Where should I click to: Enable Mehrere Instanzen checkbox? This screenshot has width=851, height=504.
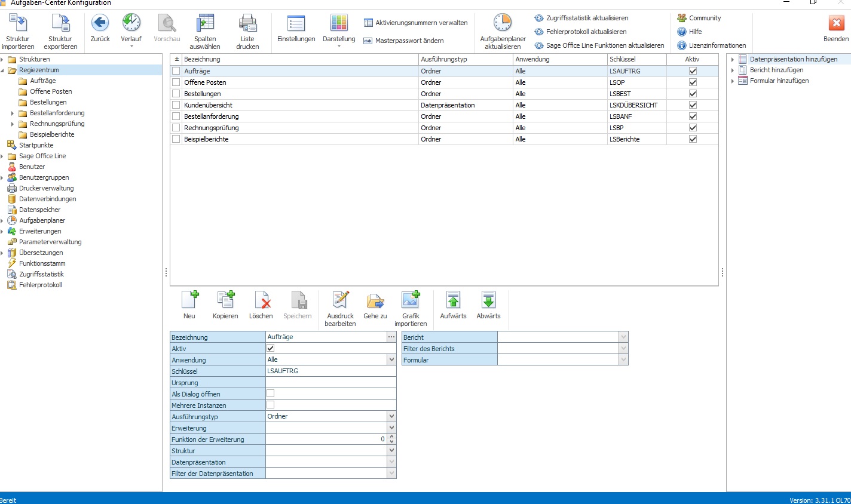tap(270, 405)
